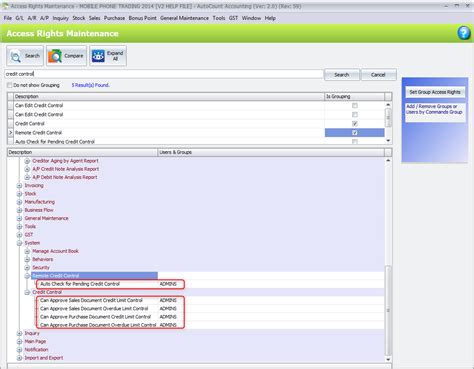Expand the Creditor Aging by Agent Report node

(27, 161)
